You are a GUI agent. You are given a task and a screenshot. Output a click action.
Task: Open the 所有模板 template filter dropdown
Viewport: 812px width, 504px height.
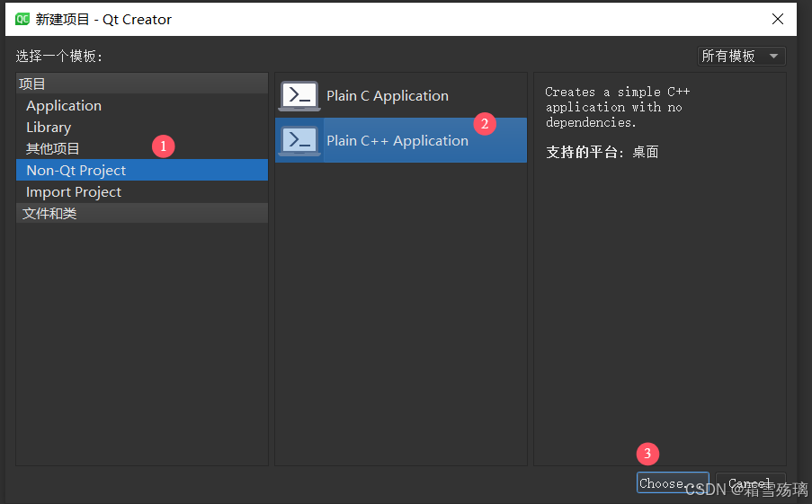(741, 56)
